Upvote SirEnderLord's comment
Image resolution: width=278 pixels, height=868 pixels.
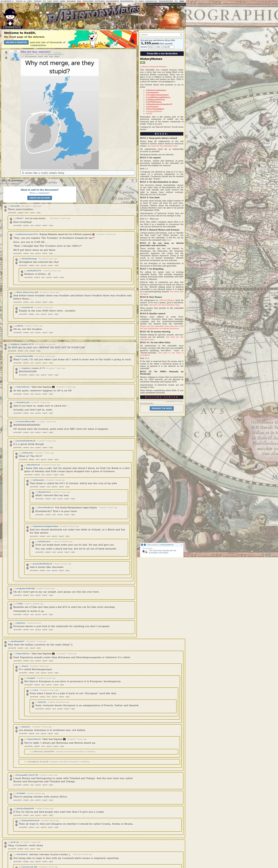click(x=11, y=403)
